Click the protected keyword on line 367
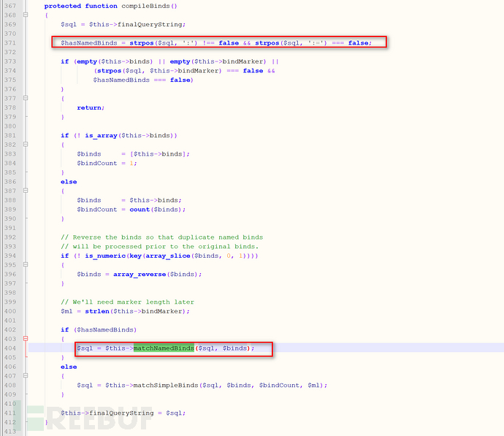This screenshot has height=436, width=504. pyautogui.click(x=63, y=6)
